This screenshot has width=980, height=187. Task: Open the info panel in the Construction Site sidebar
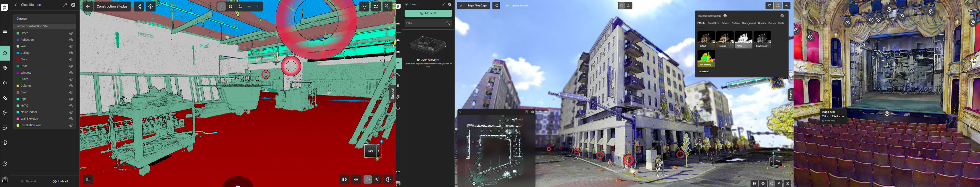(x=5, y=143)
